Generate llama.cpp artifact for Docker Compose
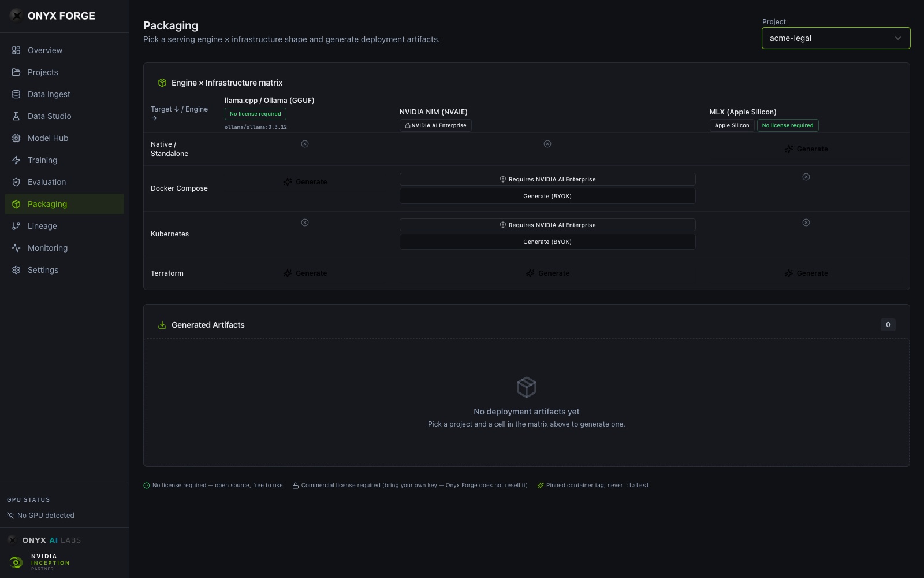 click(x=305, y=182)
